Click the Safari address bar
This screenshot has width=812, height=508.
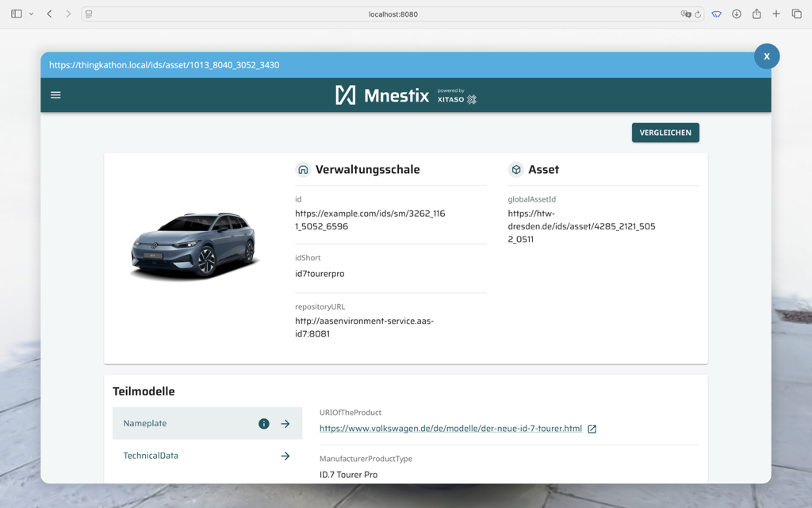[x=393, y=14]
